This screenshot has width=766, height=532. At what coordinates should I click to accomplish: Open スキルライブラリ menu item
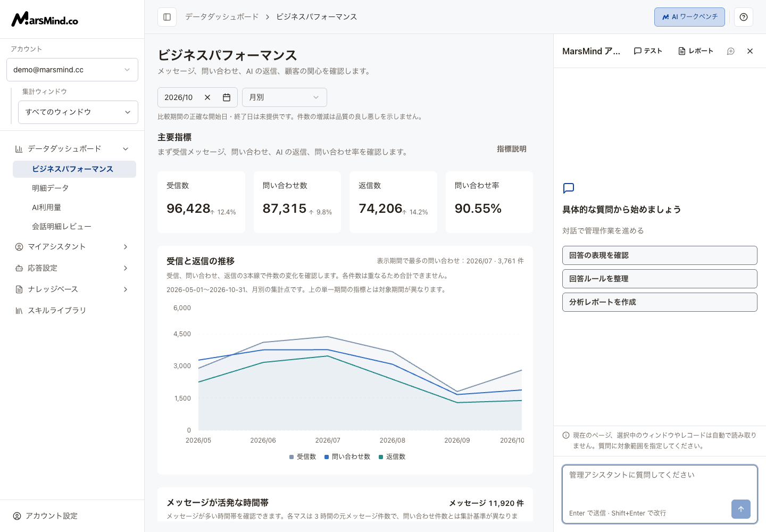72,311
